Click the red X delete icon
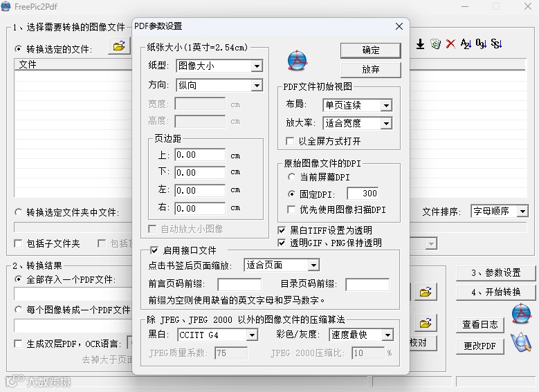Screen dimensions: 539x392 tap(450, 44)
